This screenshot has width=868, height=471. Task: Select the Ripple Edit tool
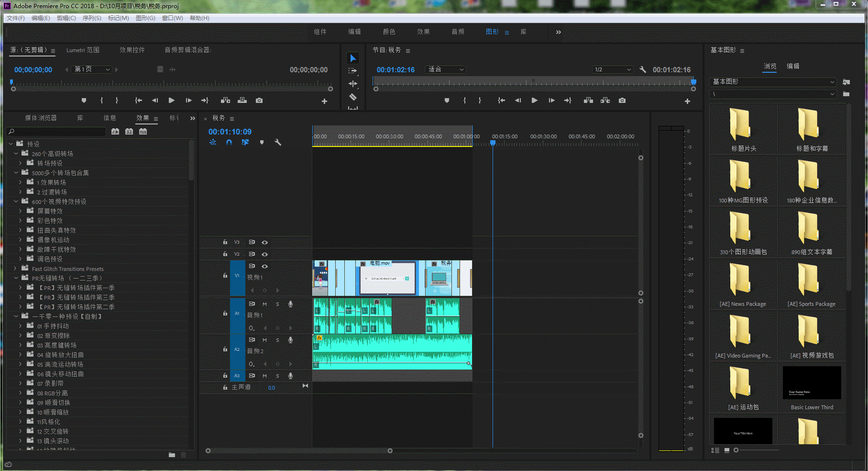(353, 84)
